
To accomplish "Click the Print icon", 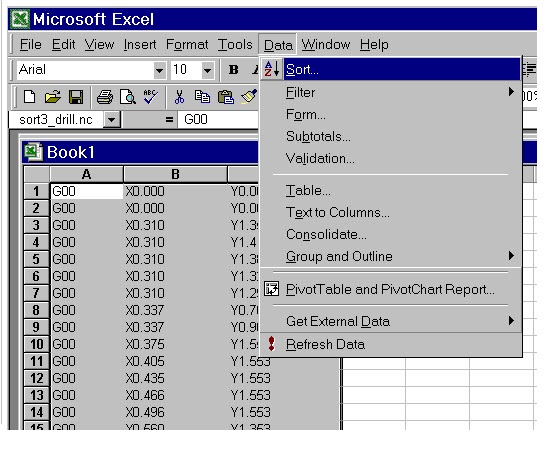I will pyautogui.click(x=105, y=97).
